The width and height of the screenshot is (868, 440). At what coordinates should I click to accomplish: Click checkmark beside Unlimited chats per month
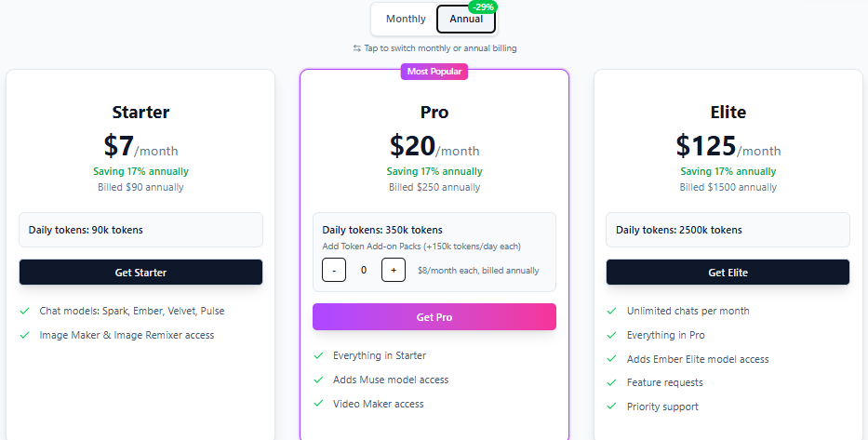[612, 311]
